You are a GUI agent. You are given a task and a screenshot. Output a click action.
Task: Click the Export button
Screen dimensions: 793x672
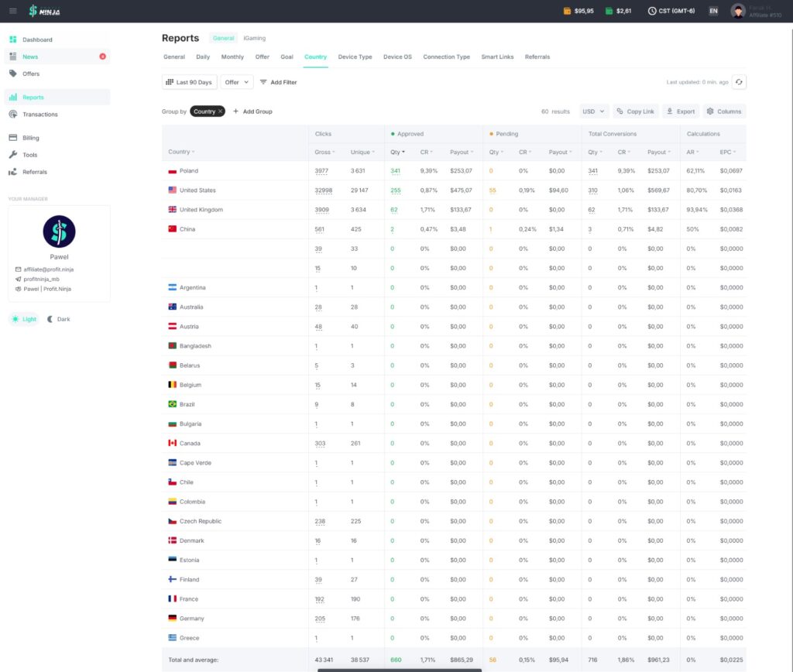click(681, 111)
